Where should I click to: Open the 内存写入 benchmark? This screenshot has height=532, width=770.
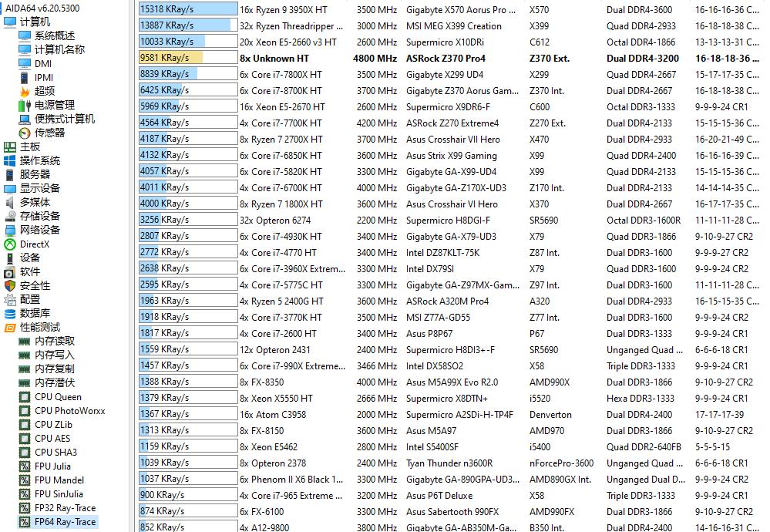pos(54,355)
